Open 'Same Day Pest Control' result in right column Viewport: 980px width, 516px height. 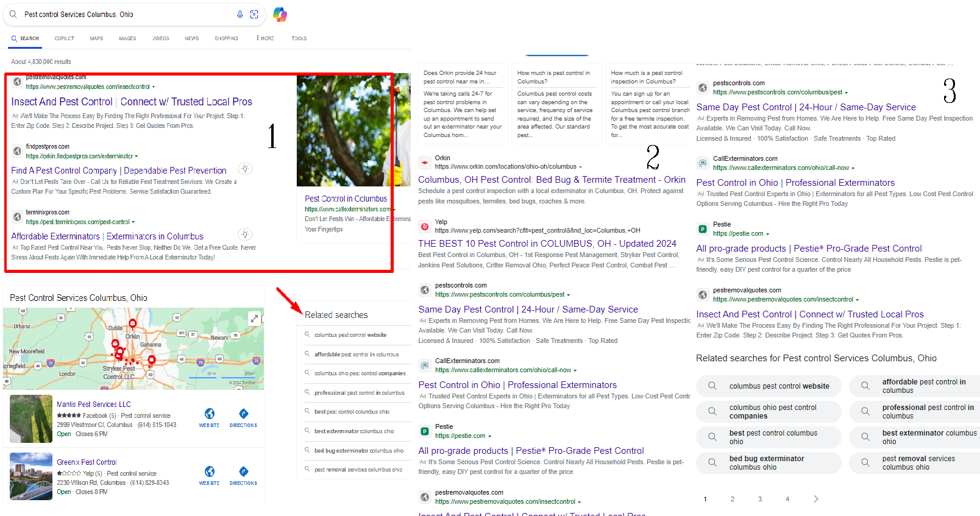pyautogui.click(x=806, y=107)
